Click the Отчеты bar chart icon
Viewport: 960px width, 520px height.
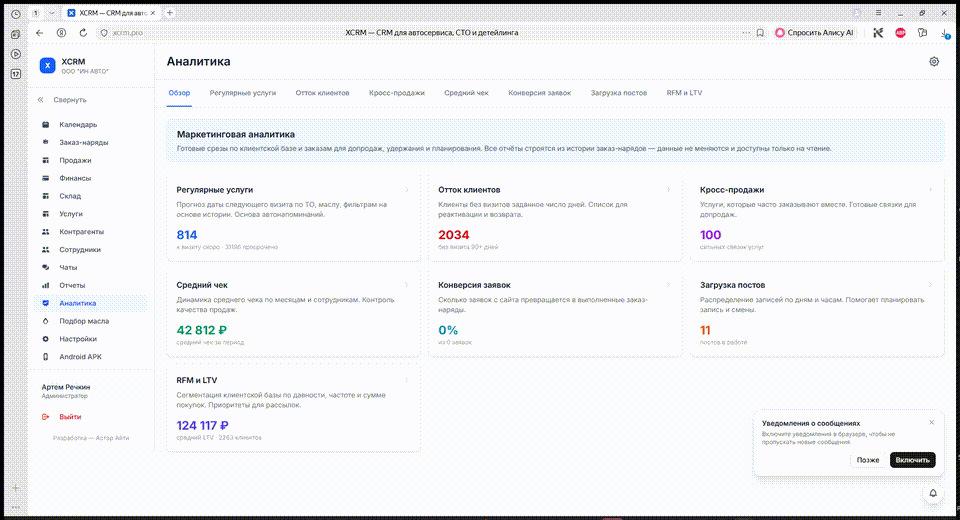(45, 285)
